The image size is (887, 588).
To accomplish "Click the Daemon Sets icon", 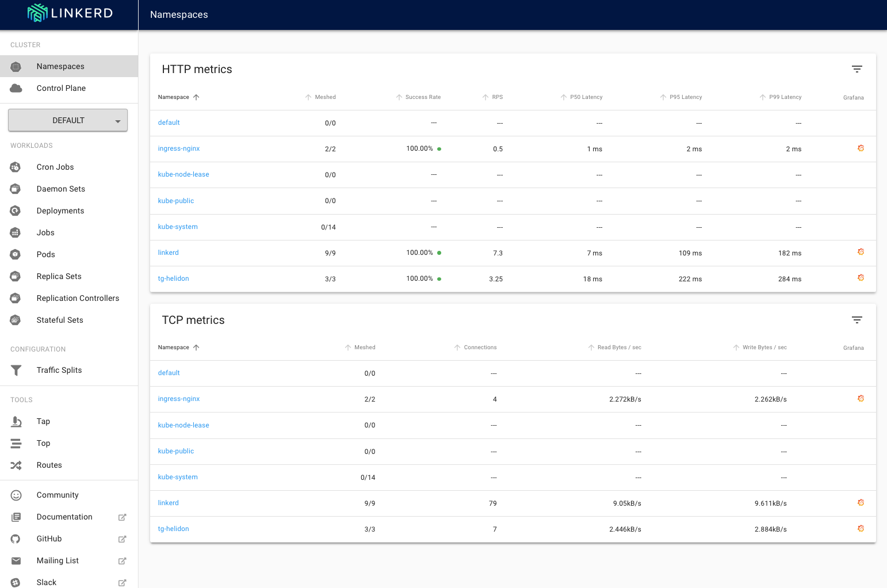I will coord(16,189).
